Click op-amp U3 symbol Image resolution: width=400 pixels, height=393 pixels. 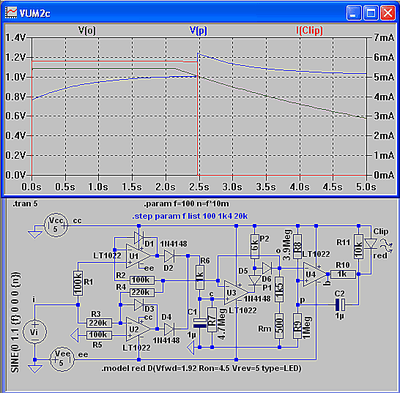(236, 292)
